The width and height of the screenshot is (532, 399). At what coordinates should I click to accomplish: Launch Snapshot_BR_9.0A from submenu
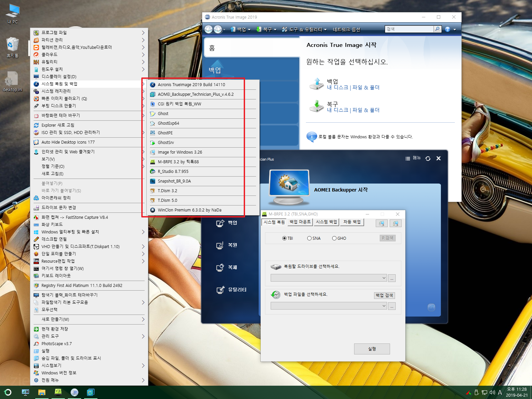click(x=202, y=181)
